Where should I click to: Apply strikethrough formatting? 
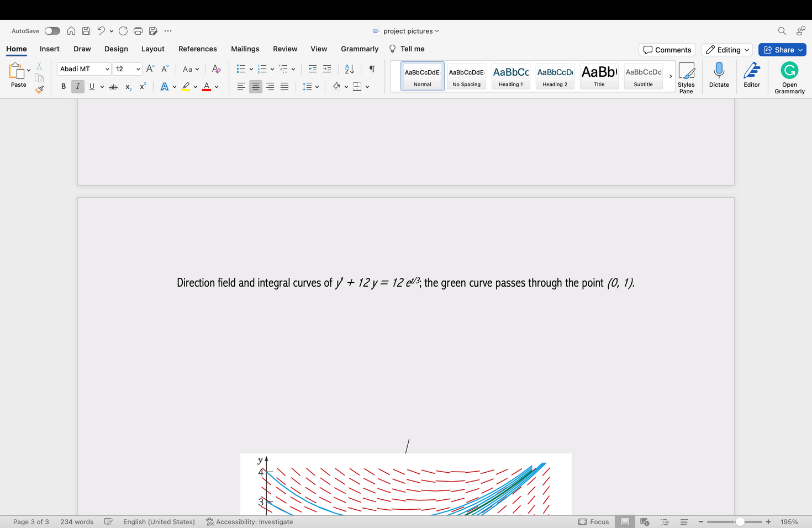pyautogui.click(x=113, y=87)
